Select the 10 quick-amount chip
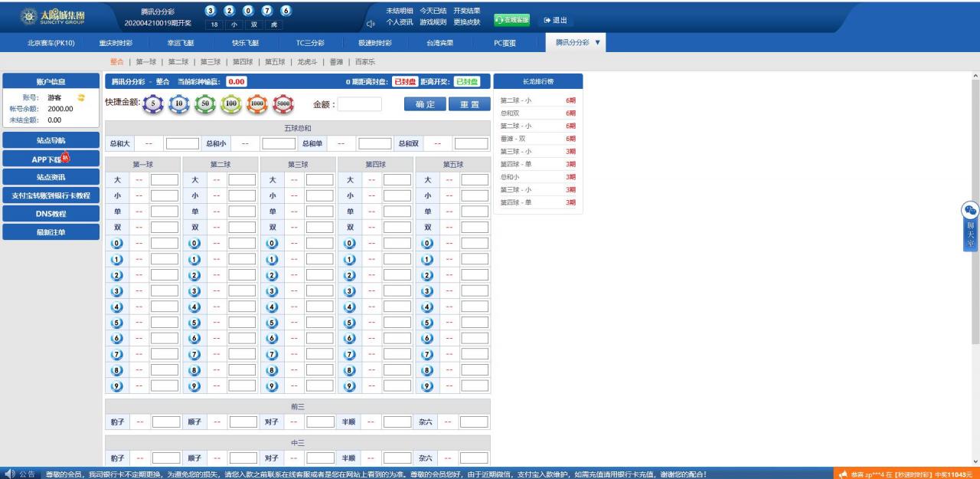 pos(179,104)
